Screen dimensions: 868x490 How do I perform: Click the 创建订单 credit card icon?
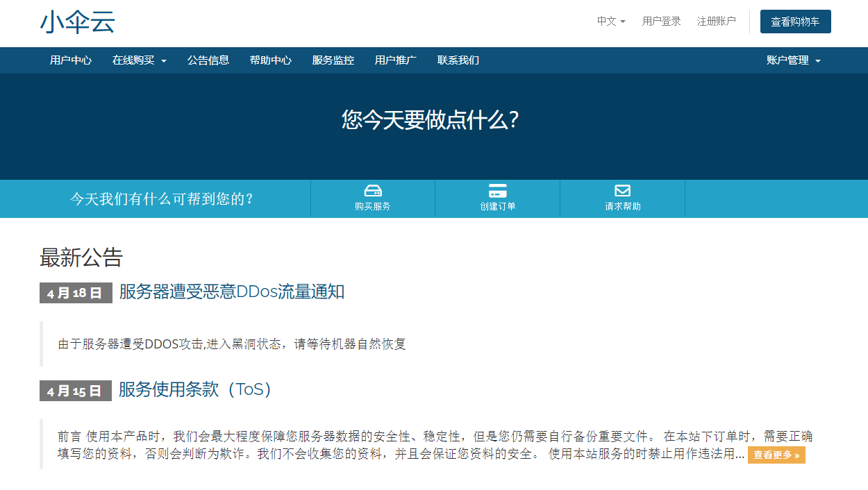tap(497, 191)
